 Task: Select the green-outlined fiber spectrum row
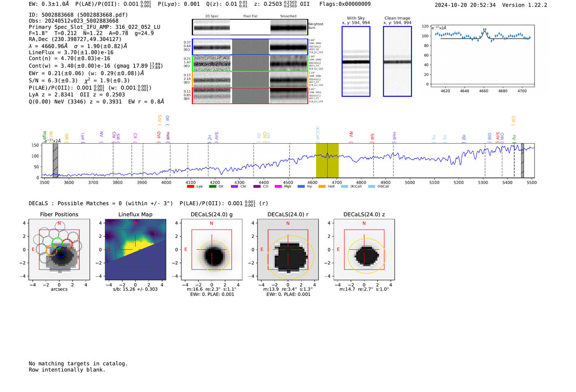[x=250, y=63]
